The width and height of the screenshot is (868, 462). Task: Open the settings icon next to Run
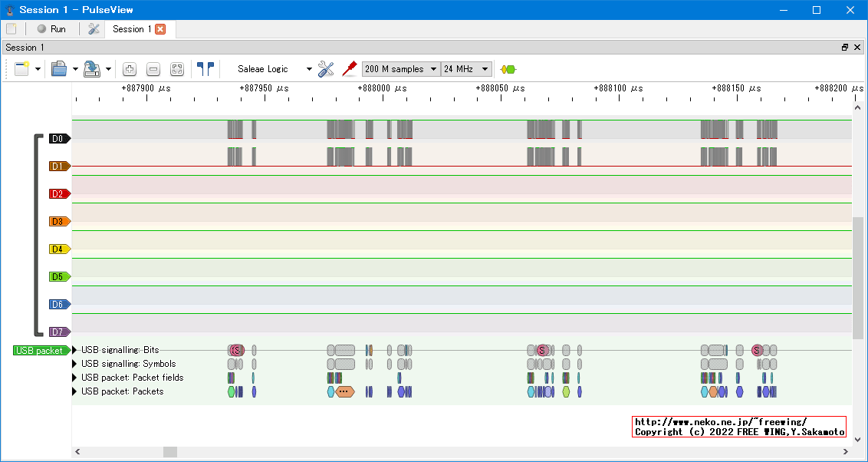click(94, 29)
